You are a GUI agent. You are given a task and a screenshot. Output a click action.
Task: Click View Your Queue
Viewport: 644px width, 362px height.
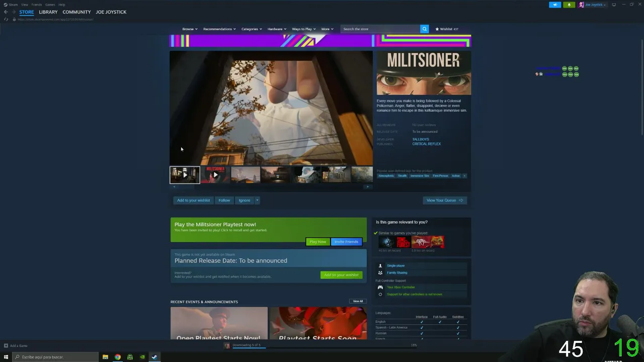[445, 200]
